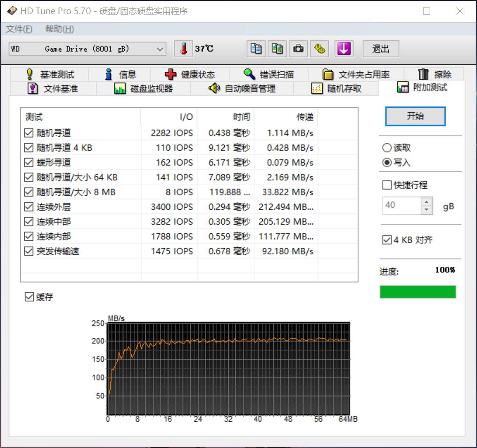477x448 pixels.
Task: Click the green progress bar
Action: (418, 292)
